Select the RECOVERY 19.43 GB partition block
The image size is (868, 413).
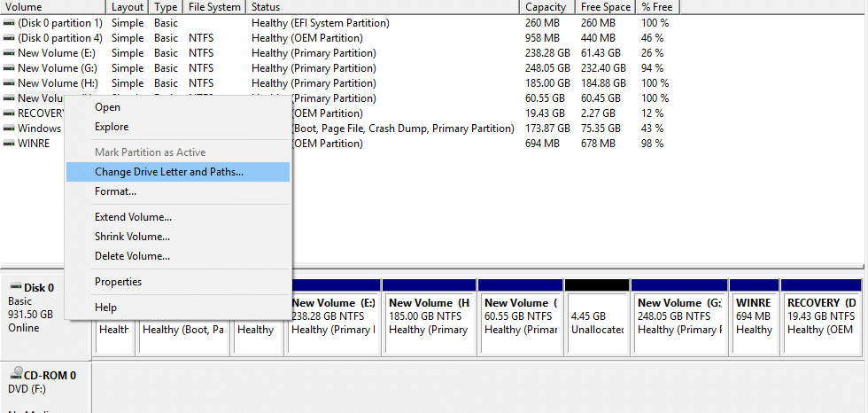[821, 323]
